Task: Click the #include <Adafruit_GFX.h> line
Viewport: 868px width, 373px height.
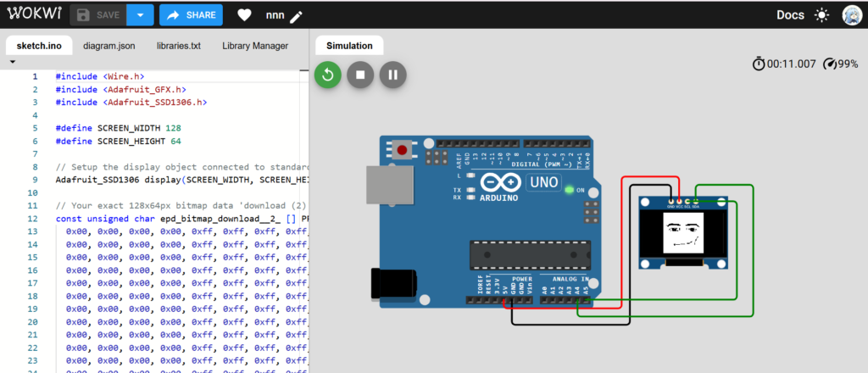Action: tap(121, 89)
